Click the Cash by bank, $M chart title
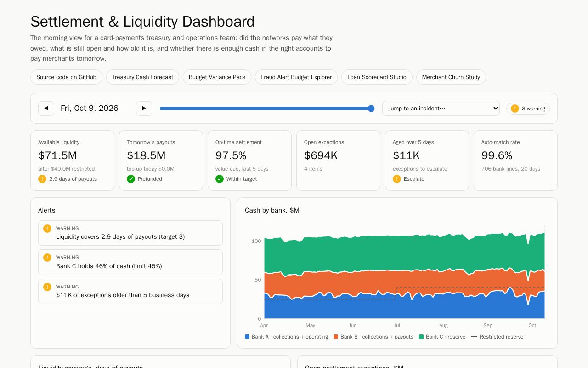This screenshot has width=588, height=368. point(272,210)
